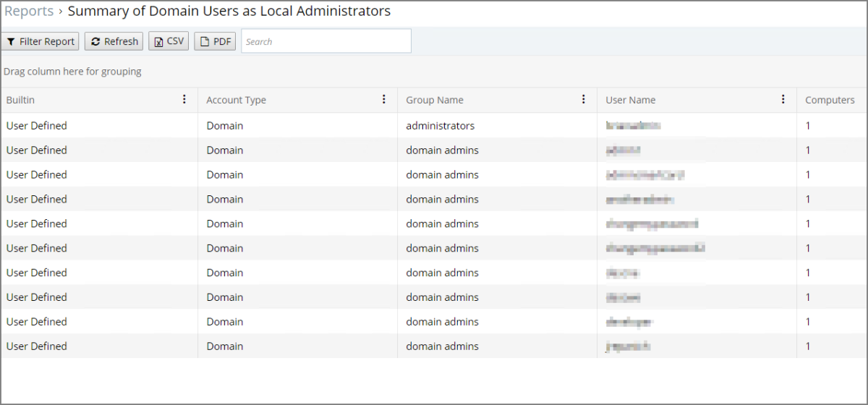Click the CSV spreadsheet file icon
This screenshot has height=405, width=868.
(x=159, y=42)
